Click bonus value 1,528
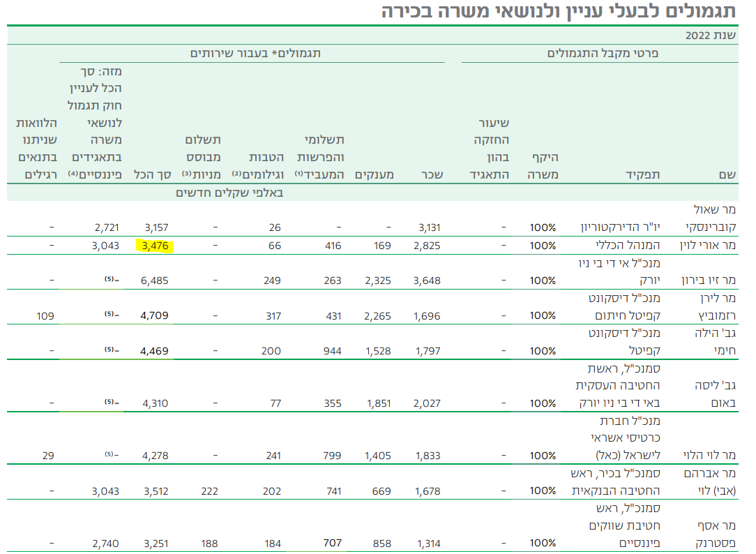 tap(378, 351)
